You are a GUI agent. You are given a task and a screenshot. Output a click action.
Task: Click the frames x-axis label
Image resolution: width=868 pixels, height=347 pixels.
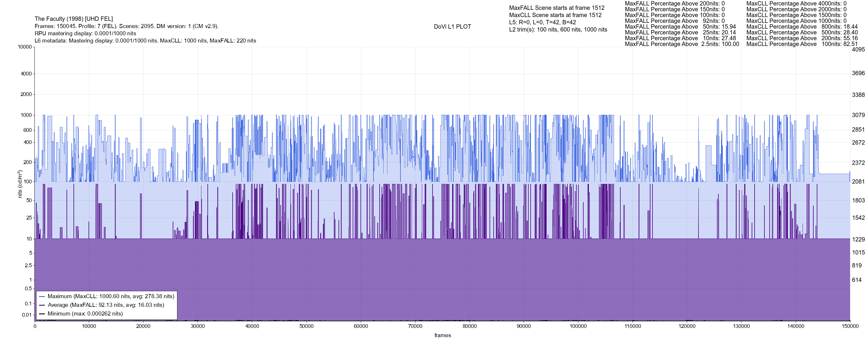[442, 335]
